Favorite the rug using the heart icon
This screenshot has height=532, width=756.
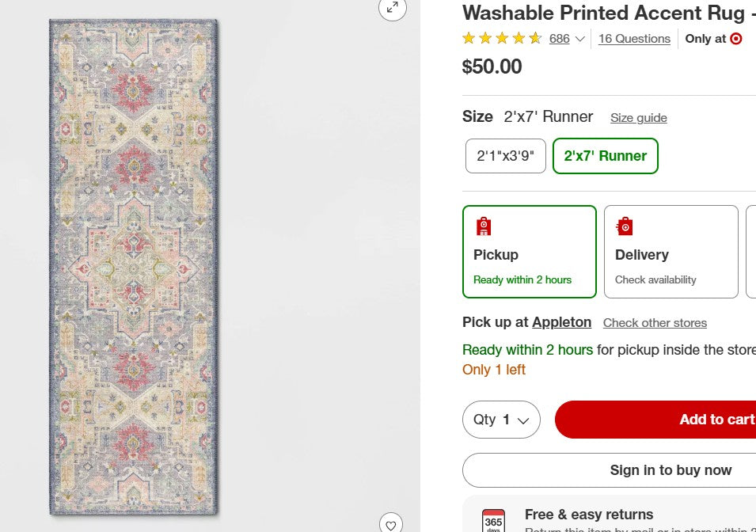[x=391, y=524]
